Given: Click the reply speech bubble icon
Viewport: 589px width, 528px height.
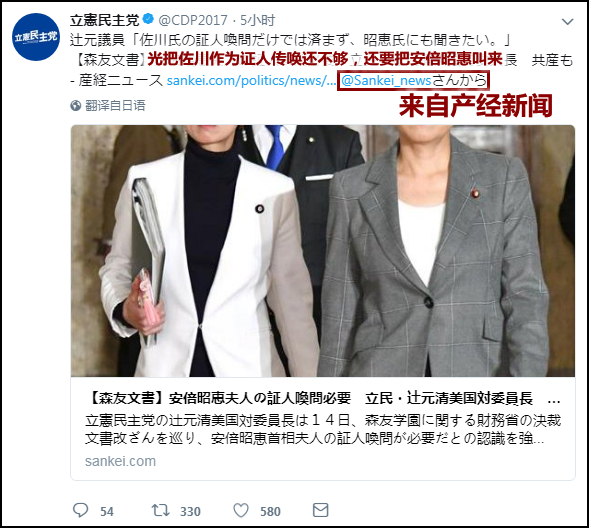Looking at the screenshot, I should (80, 510).
